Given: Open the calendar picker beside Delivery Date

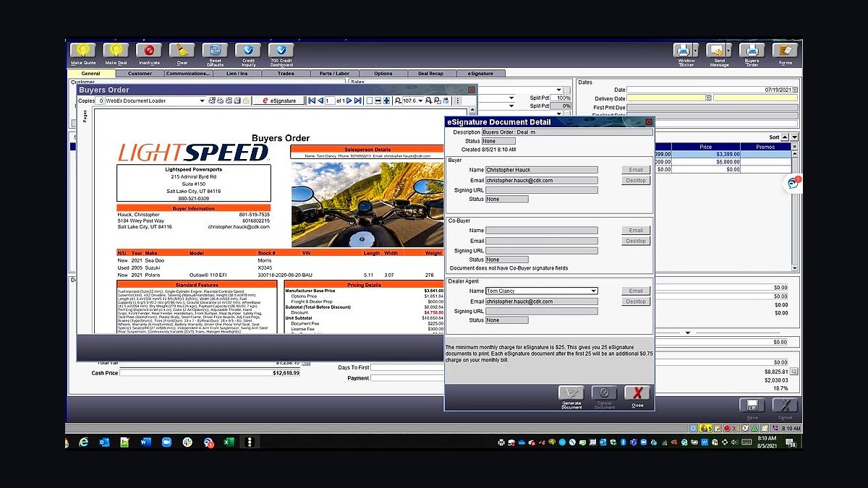Looking at the screenshot, I should click(x=708, y=98).
